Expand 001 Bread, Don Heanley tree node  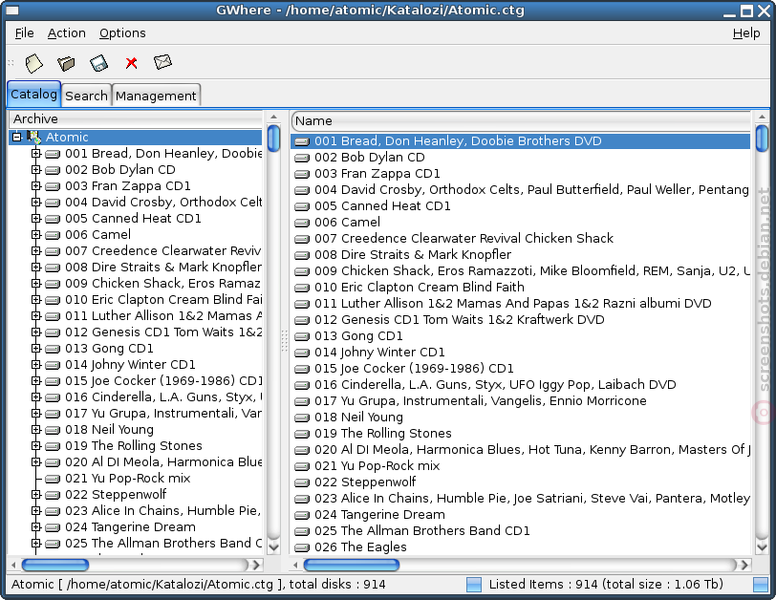tap(36, 153)
